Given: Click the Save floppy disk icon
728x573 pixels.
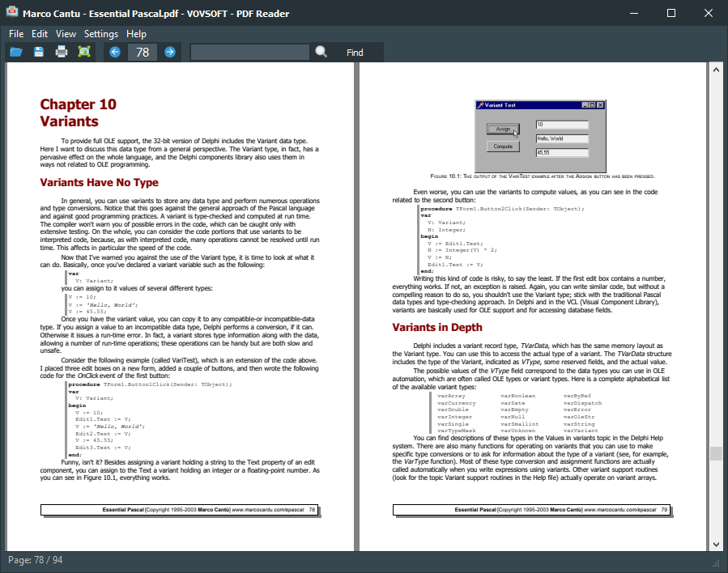Looking at the screenshot, I should click(39, 52).
